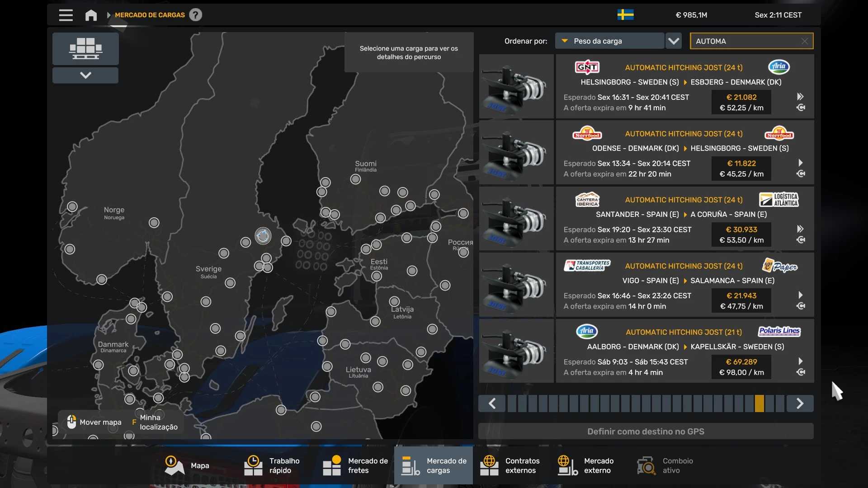Click the Sweden flag icon

click(625, 15)
